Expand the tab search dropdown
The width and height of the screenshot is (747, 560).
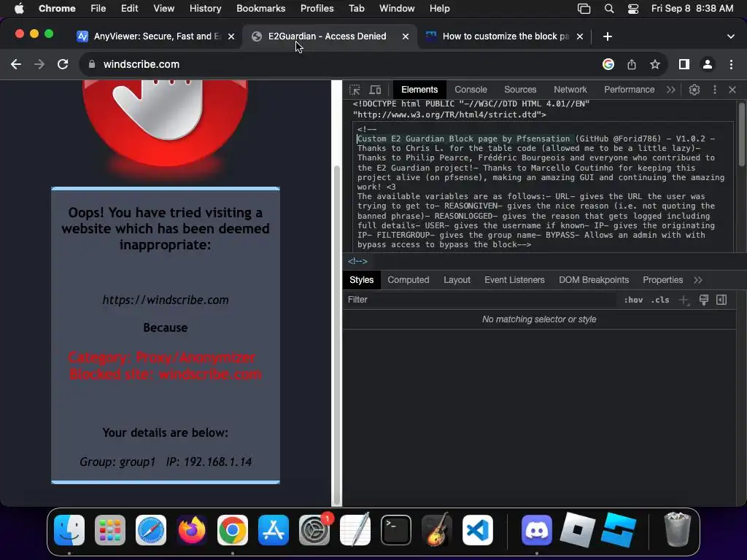(x=731, y=36)
